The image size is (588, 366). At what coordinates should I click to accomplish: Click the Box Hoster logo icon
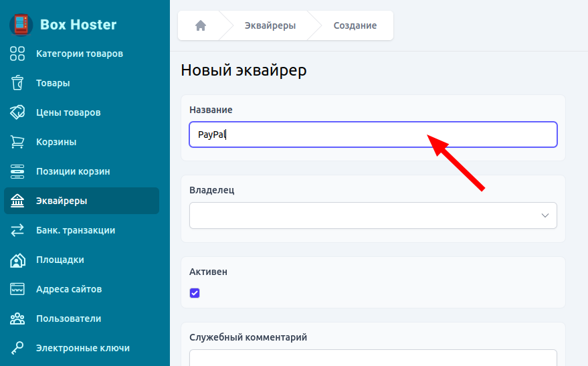(21, 25)
